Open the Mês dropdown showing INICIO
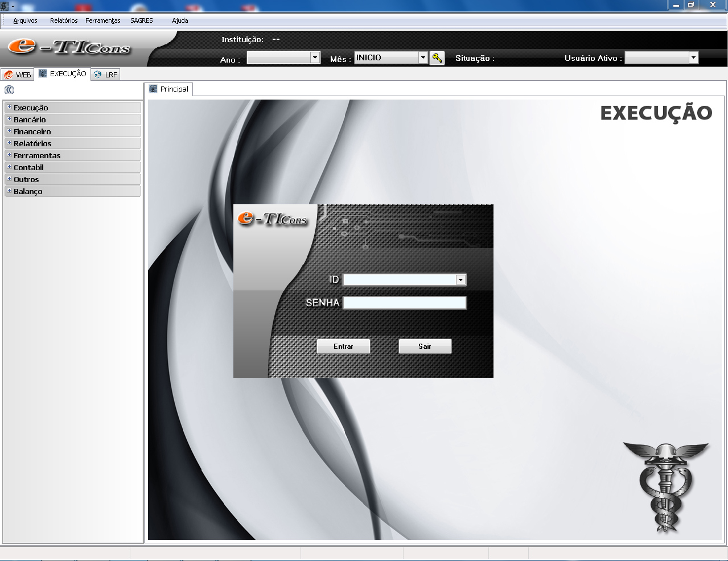Image resolution: width=728 pixels, height=561 pixels. click(422, 57)
